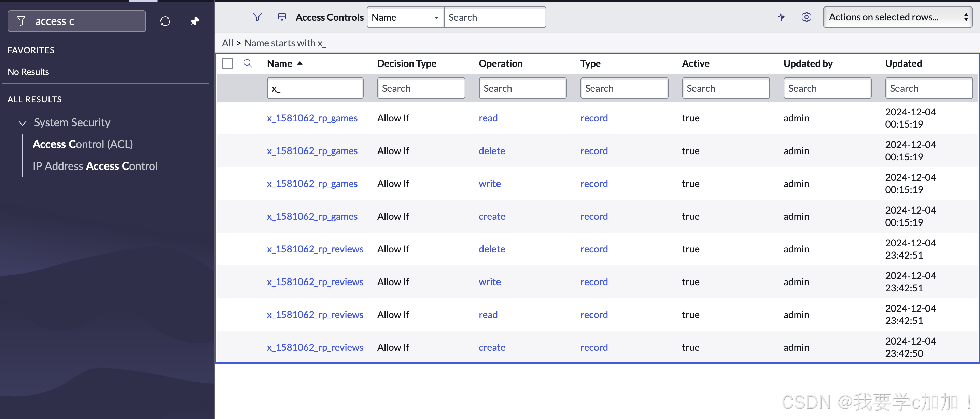Image resolution: width=980 pixels, height=419 pixels.
Task: Open Access Control (ACL) module
Action: (x=83, y=144)
